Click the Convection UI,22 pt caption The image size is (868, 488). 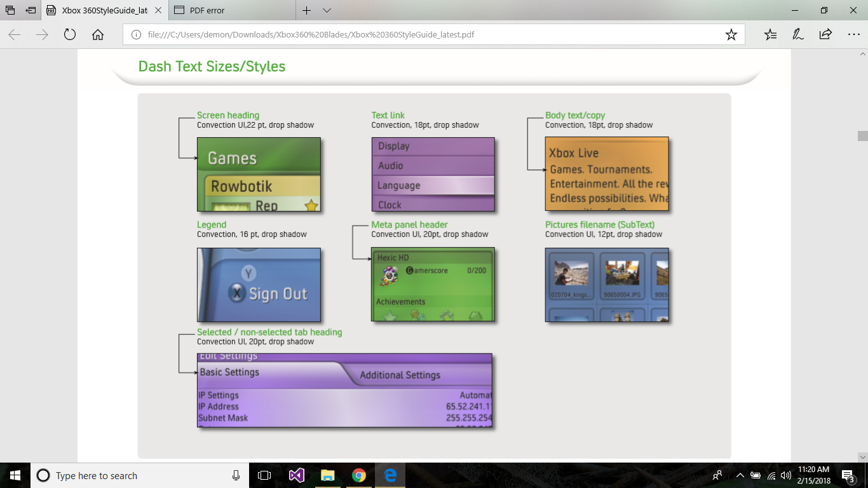[x=255, y=125]
